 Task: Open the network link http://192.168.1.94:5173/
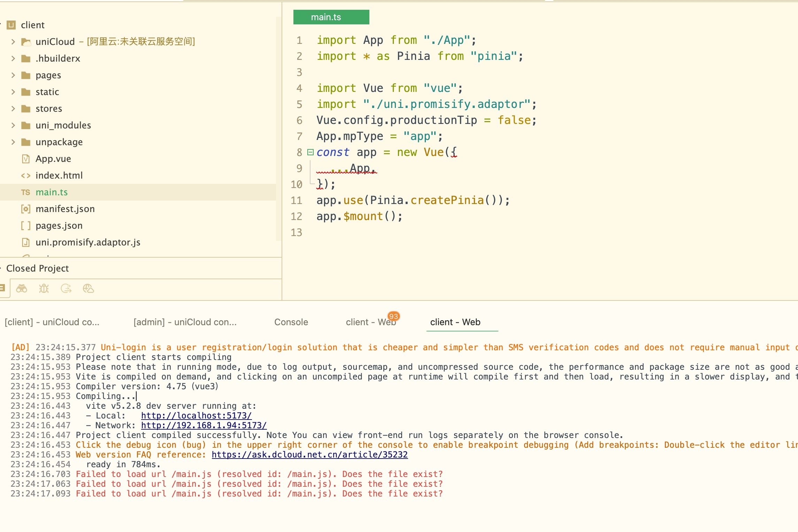point(204,425)
